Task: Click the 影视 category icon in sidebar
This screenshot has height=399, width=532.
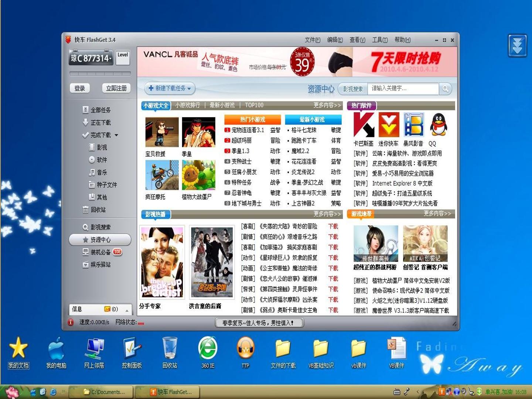Action: pos(92,147)
